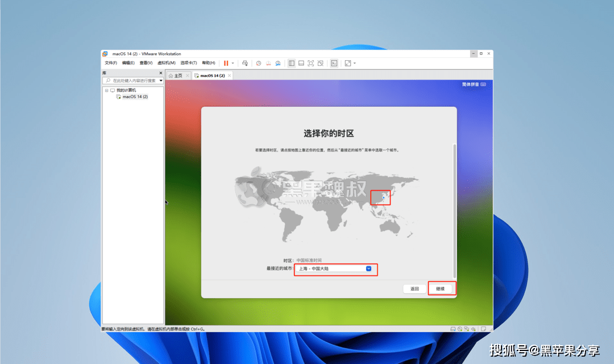
Task: Close the VMware Workstation window
Action: click(x=489, y=53)
